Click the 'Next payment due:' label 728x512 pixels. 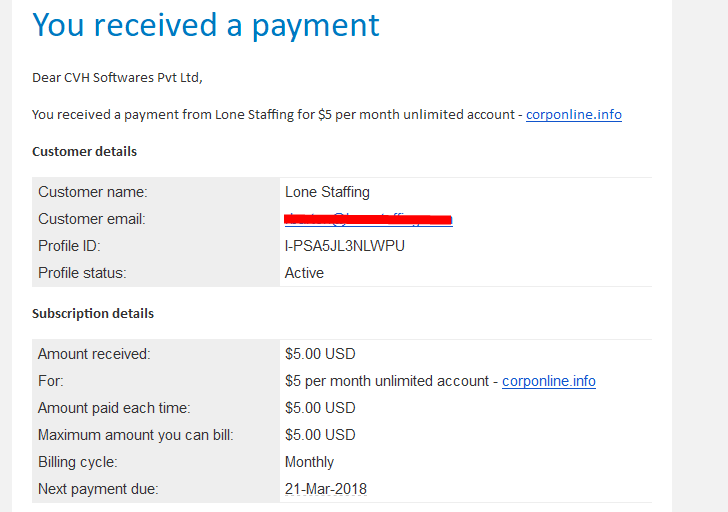click(98, 489)
